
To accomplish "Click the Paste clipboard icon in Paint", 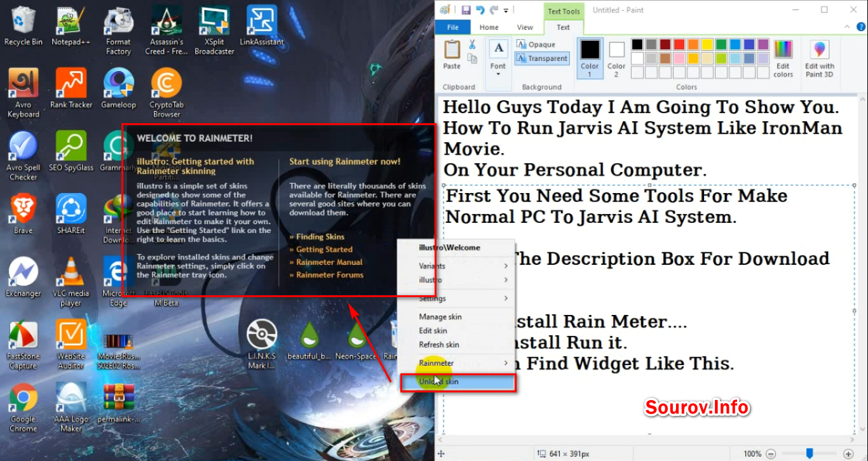I will tap(452, 55).
